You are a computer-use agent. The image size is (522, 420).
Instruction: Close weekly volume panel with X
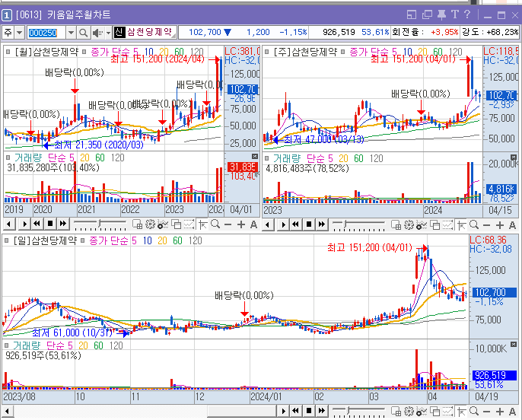[x=514, y=157]
